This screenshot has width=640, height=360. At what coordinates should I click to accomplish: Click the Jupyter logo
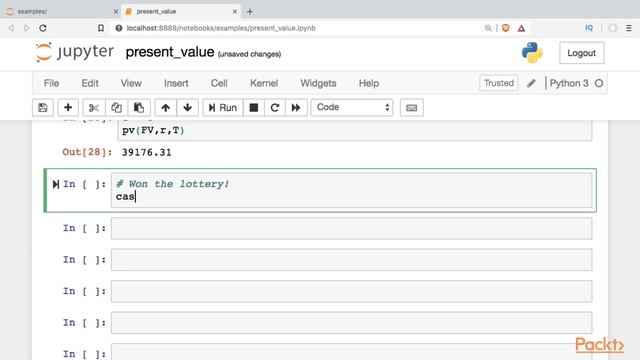tap(75, 52)
